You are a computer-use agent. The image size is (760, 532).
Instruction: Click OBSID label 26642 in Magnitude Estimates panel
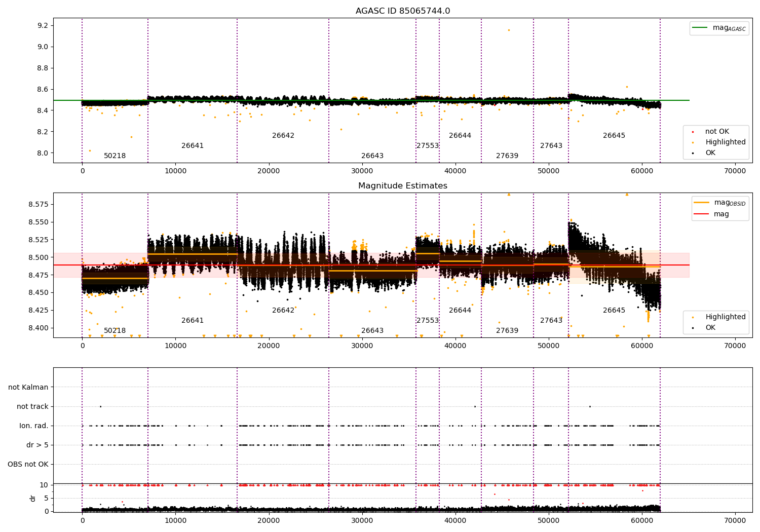[x=283, y=311]
